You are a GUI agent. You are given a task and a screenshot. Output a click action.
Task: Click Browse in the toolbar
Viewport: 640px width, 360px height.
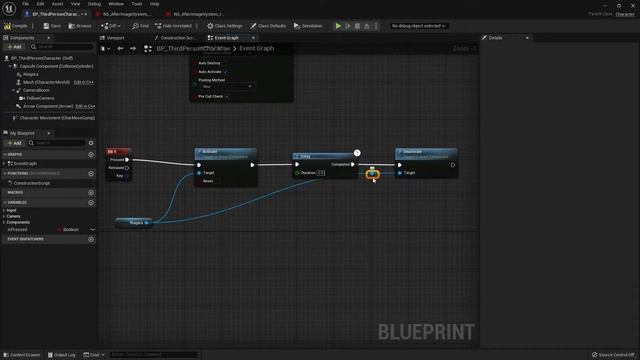(x=80, y=26)
